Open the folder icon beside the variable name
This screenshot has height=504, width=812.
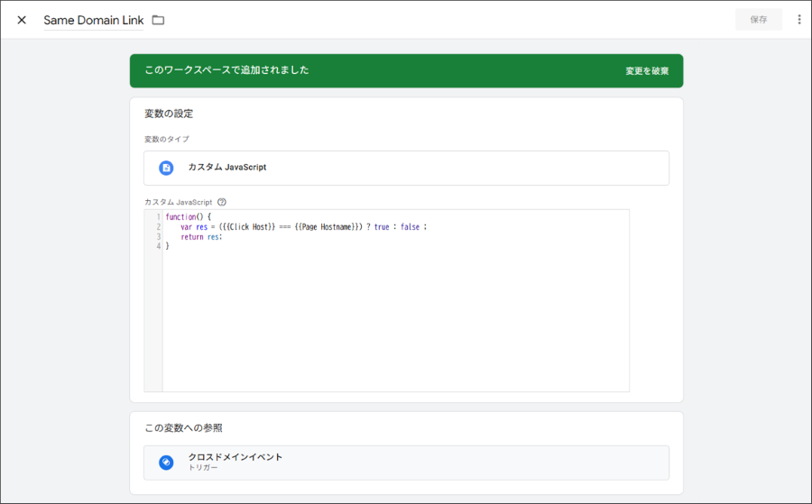point(158,20)
